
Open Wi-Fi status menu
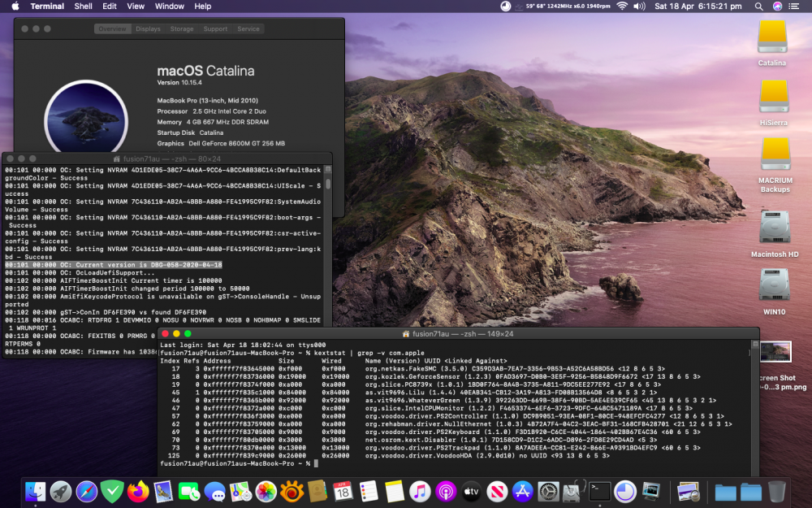click(x=622, y=7)
